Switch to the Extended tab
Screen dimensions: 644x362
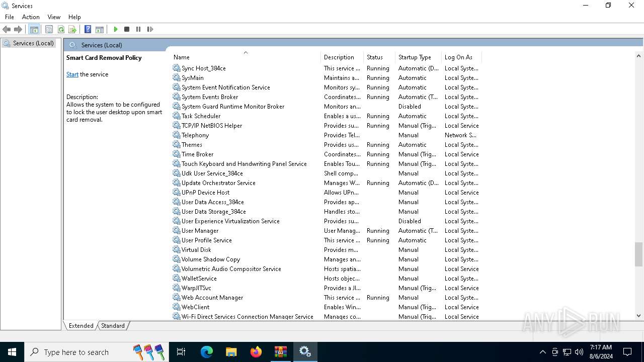81,326
